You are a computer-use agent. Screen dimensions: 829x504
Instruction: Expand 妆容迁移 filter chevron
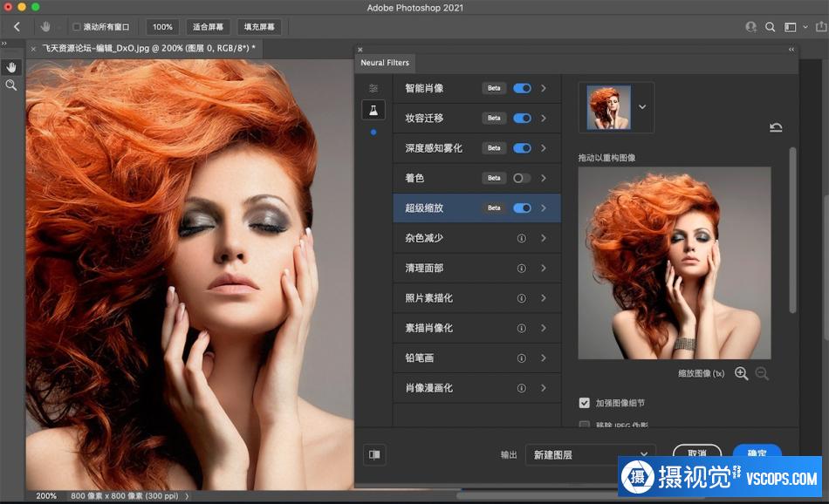(x=544, y=119)
